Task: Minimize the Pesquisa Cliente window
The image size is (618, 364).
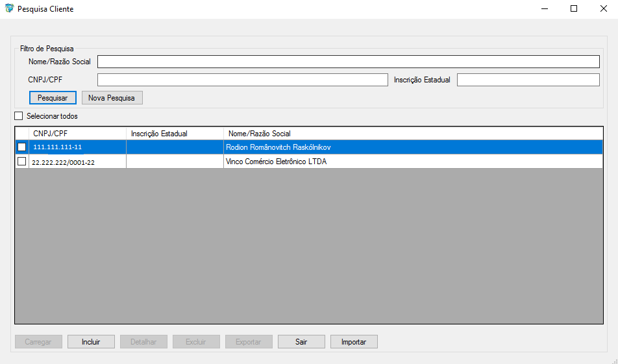Action: [x=545, y=8]
